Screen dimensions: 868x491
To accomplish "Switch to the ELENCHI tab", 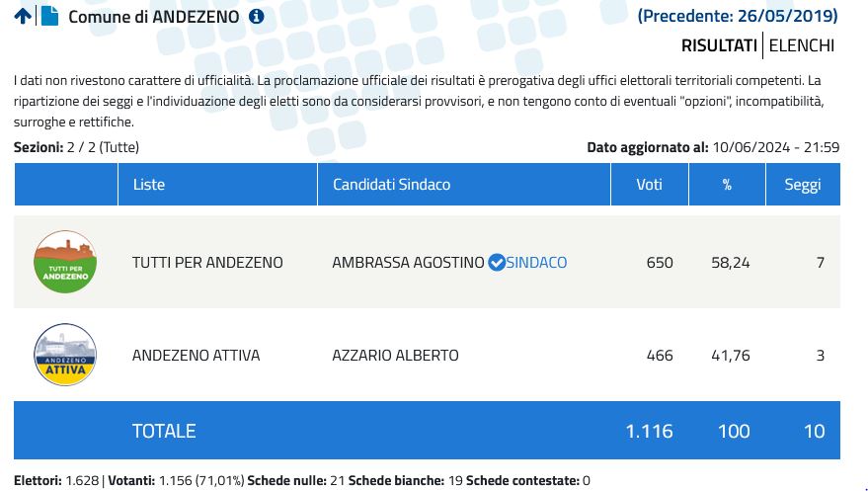I will pyautogui.click(x=801, y=45).
